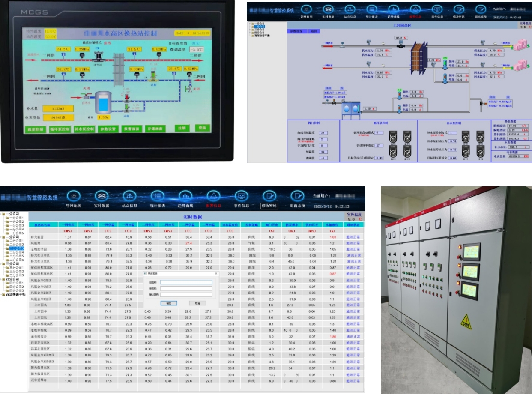
Task: Expand 三分公司 node in top-right tree
Action: pos(250,29)
